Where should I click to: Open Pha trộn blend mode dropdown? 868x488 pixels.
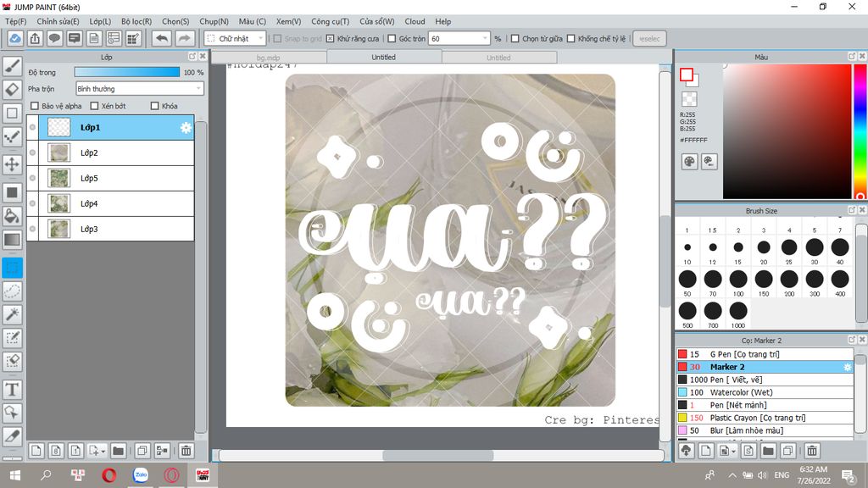coord(140,88)
